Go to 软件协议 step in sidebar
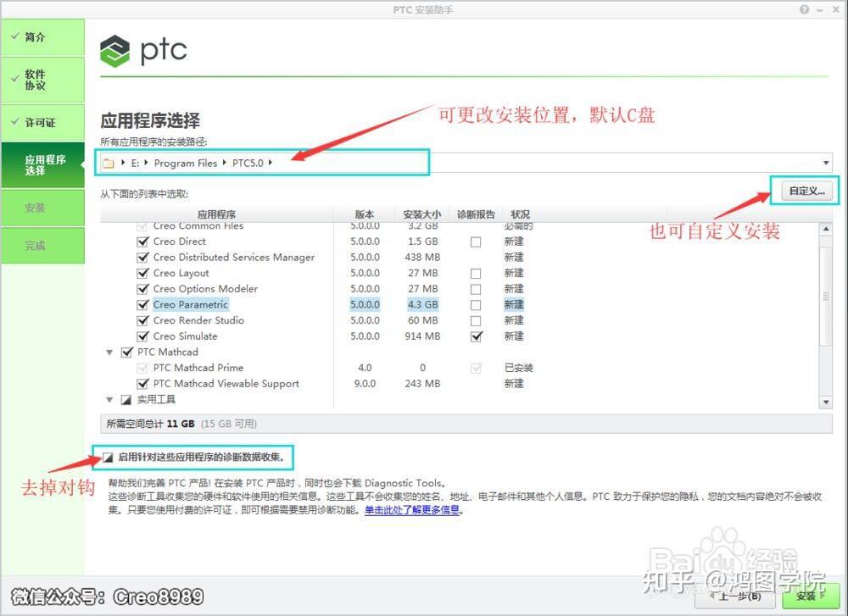 tap(42, 80)
